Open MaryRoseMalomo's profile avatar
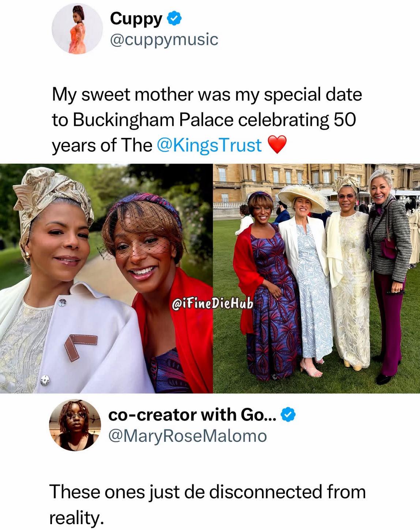Viewport: 420px width, 530px height. pyautogui.click(x=75, y=425)
